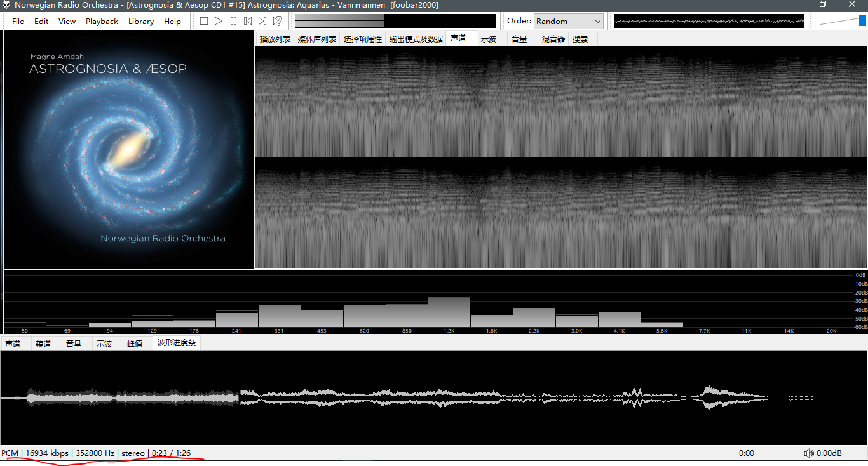Skip to the previous track
The width and height of the screenshot is (868, 466).
(x=248, y=21)
